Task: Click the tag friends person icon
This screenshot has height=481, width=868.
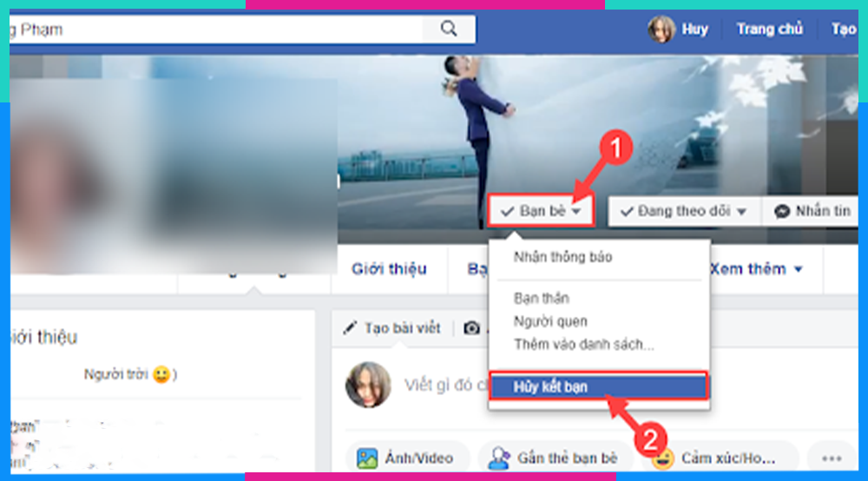Action: point(499,458)
